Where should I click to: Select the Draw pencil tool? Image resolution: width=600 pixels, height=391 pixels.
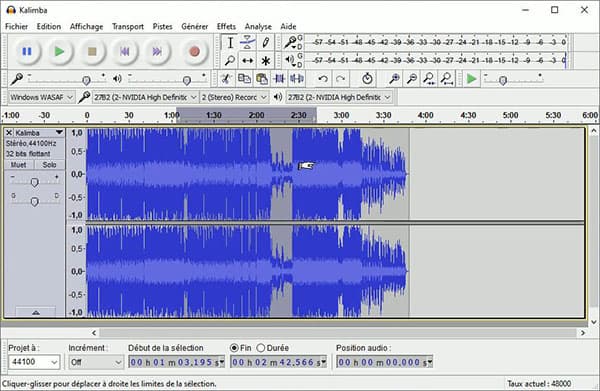265,42
